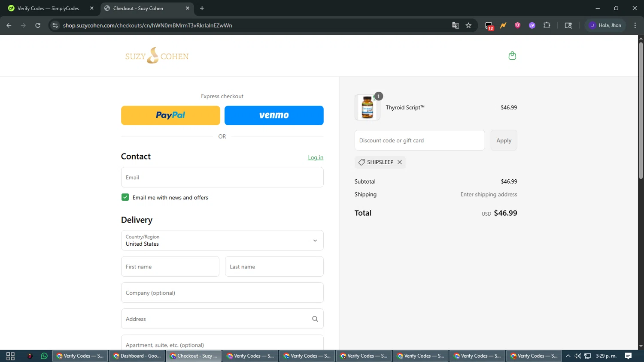Click the page vertical scrollbar
The width and height of the screenshot is (644, 362).
coord(641,111)
